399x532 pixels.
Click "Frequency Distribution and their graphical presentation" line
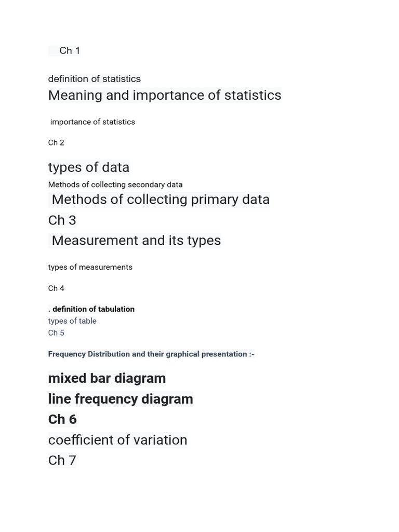(x=151, y=354)
